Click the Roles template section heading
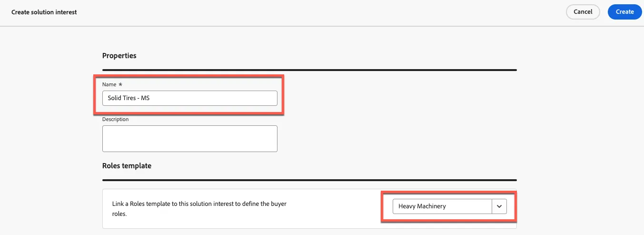644x235 pixels. click(127, 166)
